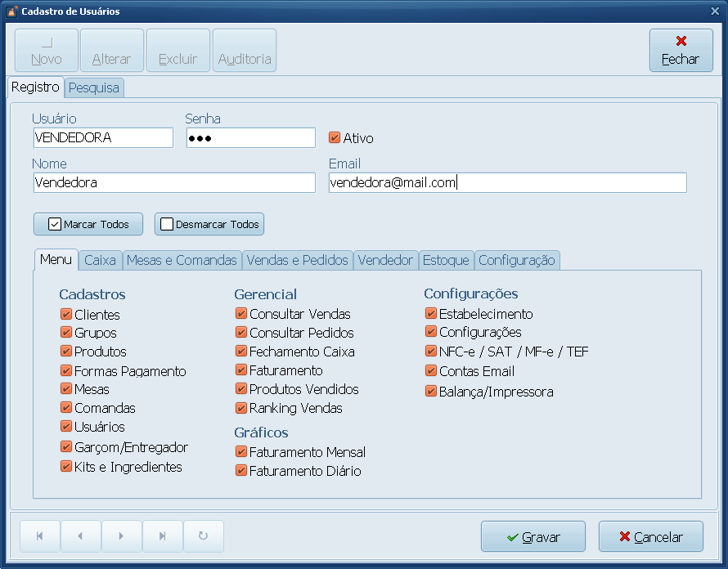
Task: Uncheck the Clientes permission
Action: tap(66, 314)
